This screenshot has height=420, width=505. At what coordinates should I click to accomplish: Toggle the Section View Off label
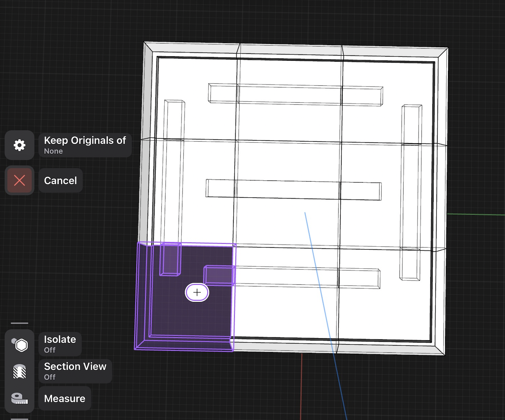75,371
